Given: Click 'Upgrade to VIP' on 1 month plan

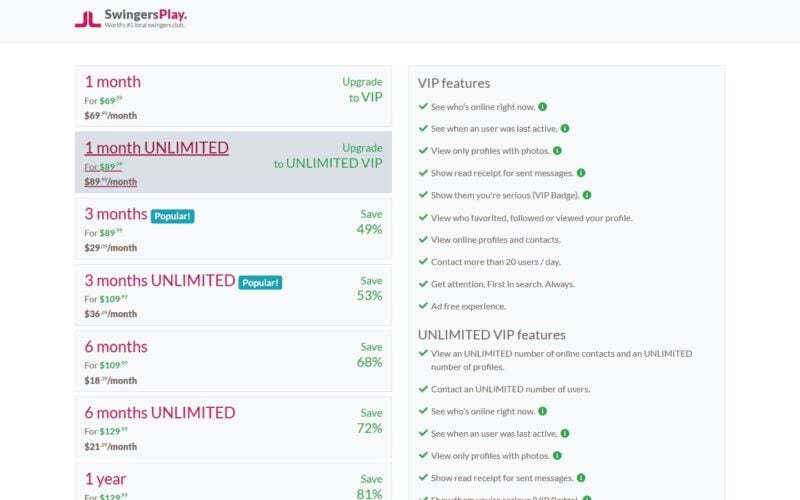Looking at the screenshot, I should point(362,89).
